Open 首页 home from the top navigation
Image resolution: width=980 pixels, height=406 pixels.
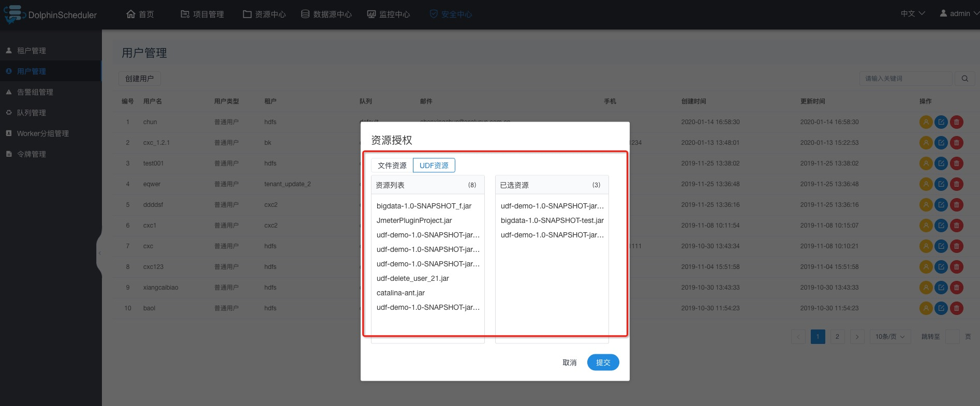pos(140,14)
